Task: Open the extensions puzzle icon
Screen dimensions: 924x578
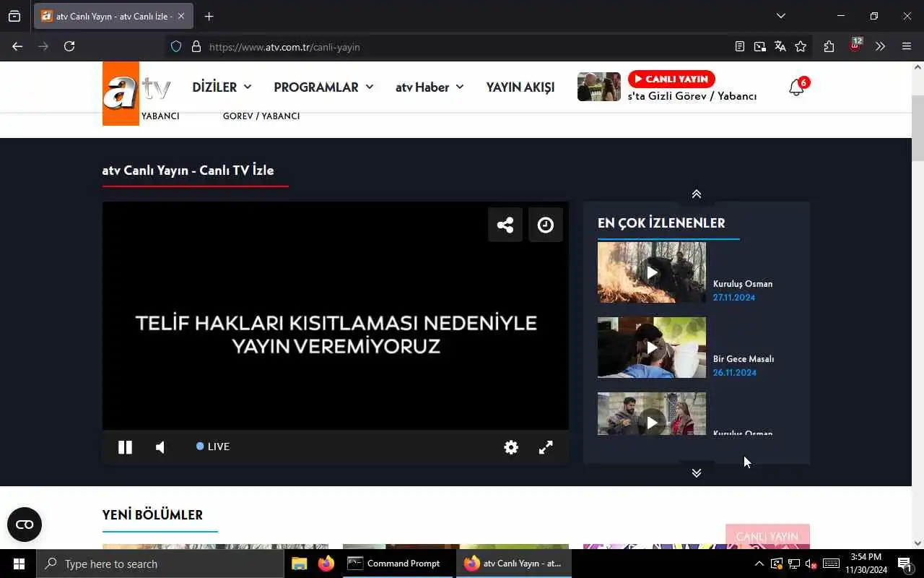Action: point(829,46)
